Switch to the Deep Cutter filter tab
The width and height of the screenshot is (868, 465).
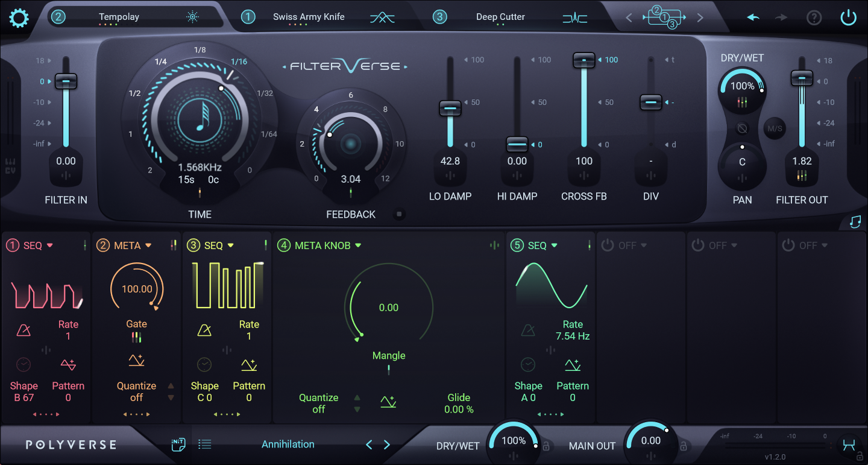pos(500,17)
